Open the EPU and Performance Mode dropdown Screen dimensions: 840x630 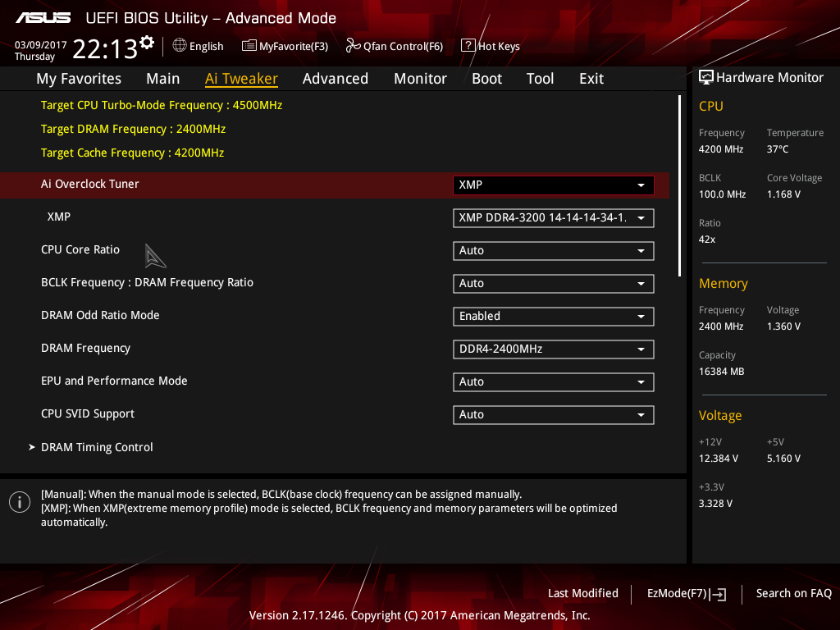pyautogui.click(x=554, y=382)
